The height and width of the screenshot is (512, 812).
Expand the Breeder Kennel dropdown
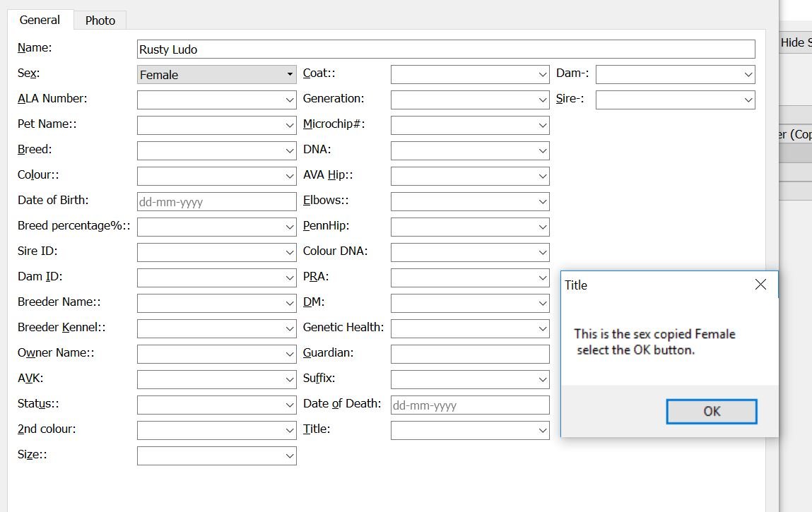pyautogui.click(x=289, y=329)
